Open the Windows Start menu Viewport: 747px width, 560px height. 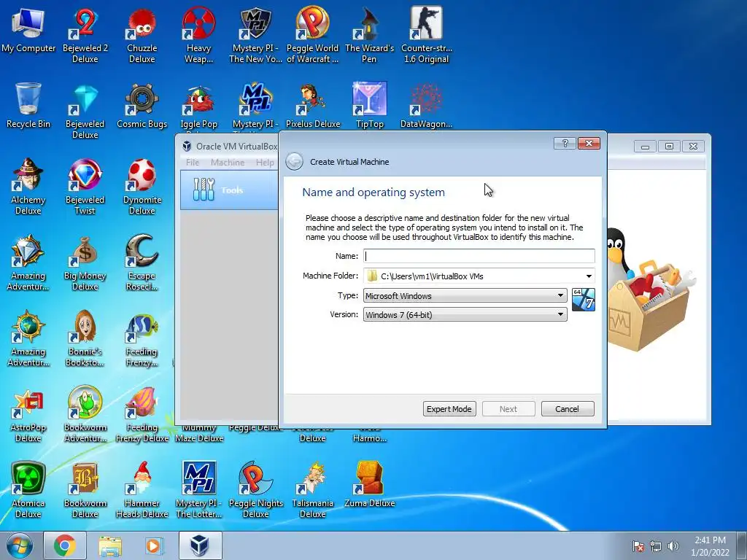(20, 545)
